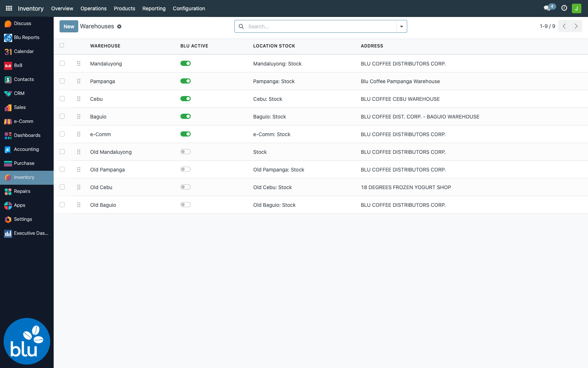Viewport: 588px width, 368px height.
Task: Check the Mandaluyong row checkbox
Action: click(62, 63)
